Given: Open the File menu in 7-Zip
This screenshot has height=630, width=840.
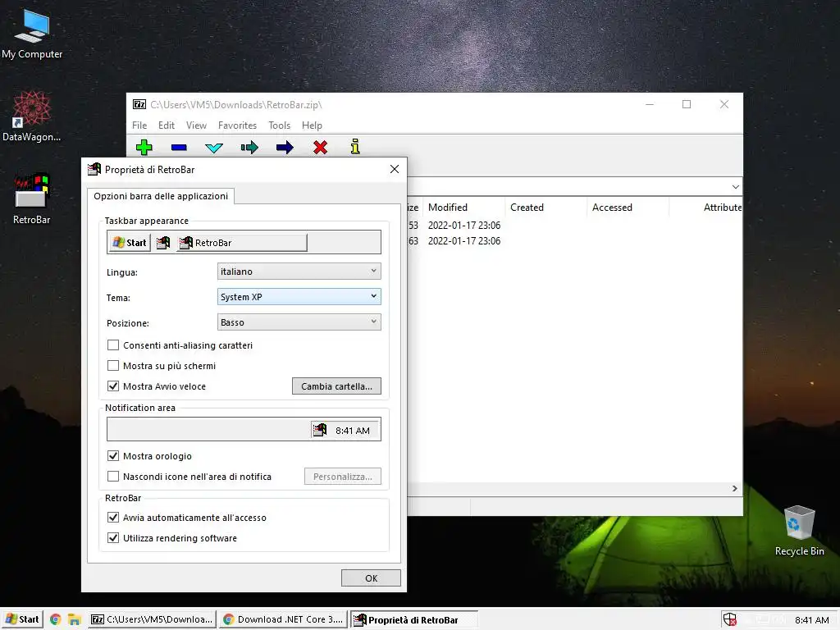Looking at the screenshot, I should 139,126.
